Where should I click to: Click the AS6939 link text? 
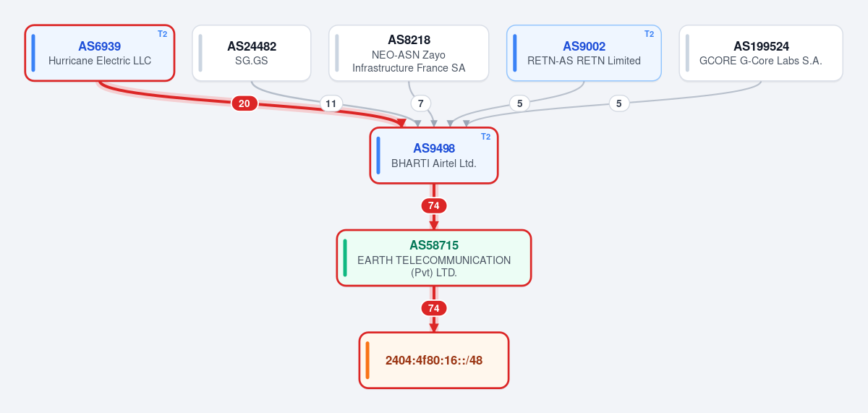[100, 46]
